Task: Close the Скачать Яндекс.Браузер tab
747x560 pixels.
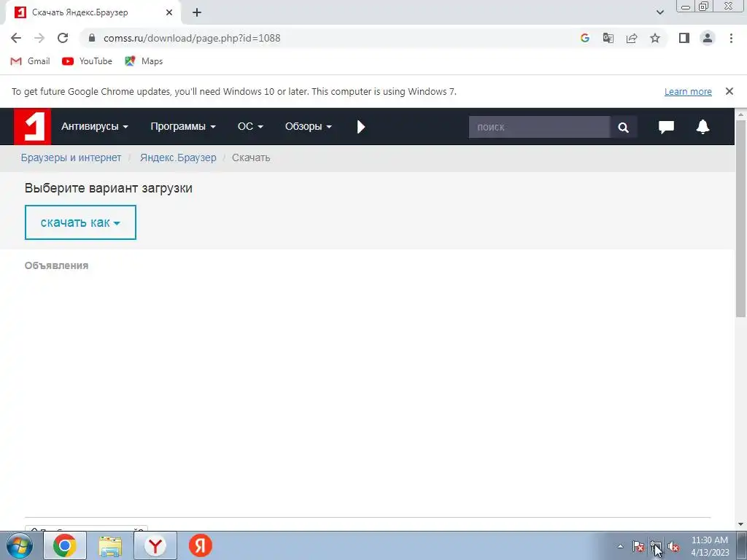Action: [169, 13]
